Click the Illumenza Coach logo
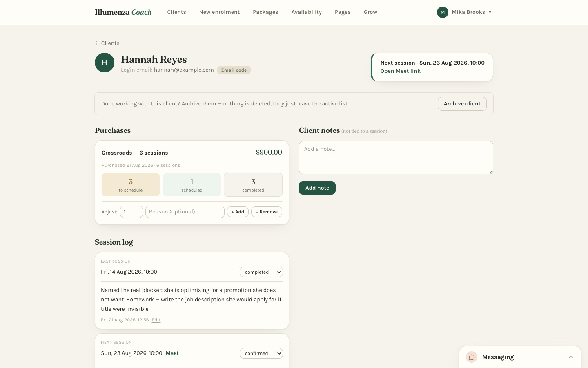Image resolution: width=588 pixels, height=368 pixels. click(x=123, y=12)
